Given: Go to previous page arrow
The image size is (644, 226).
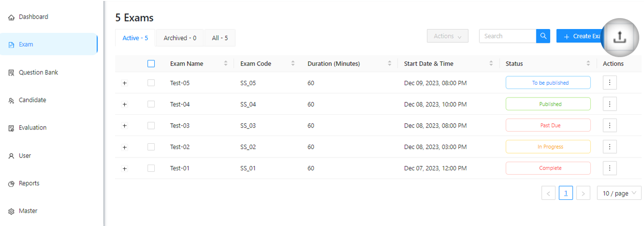Looking at the screenshot, I should (548, 193).
